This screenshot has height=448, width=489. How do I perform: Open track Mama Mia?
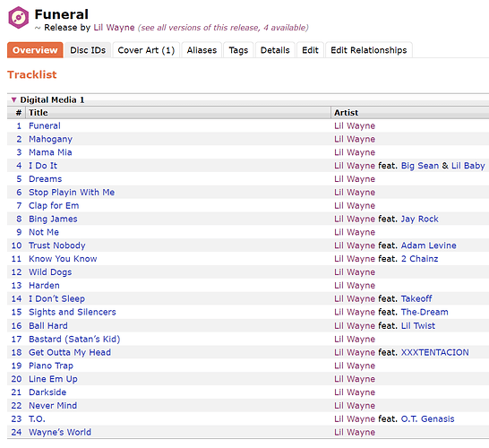(x=50, y=152)
